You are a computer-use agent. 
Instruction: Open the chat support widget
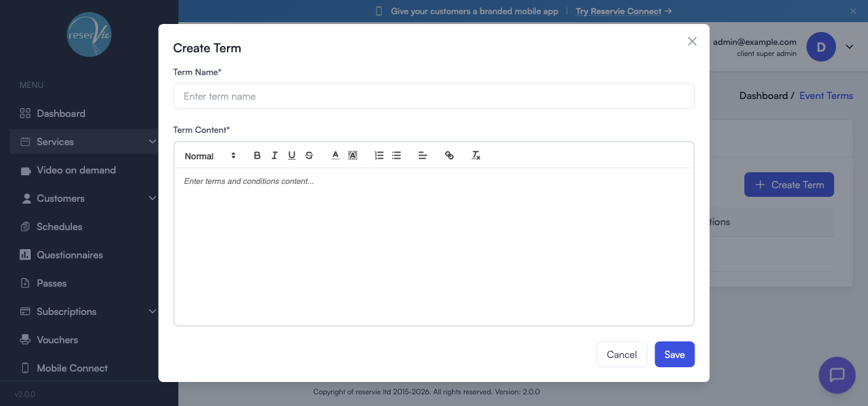tap(837, 375)
